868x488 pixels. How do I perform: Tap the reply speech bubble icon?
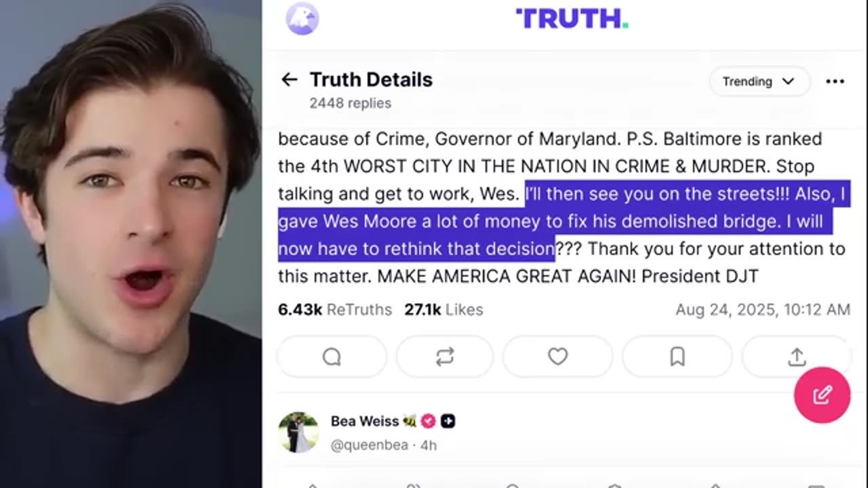pos(332,357)
